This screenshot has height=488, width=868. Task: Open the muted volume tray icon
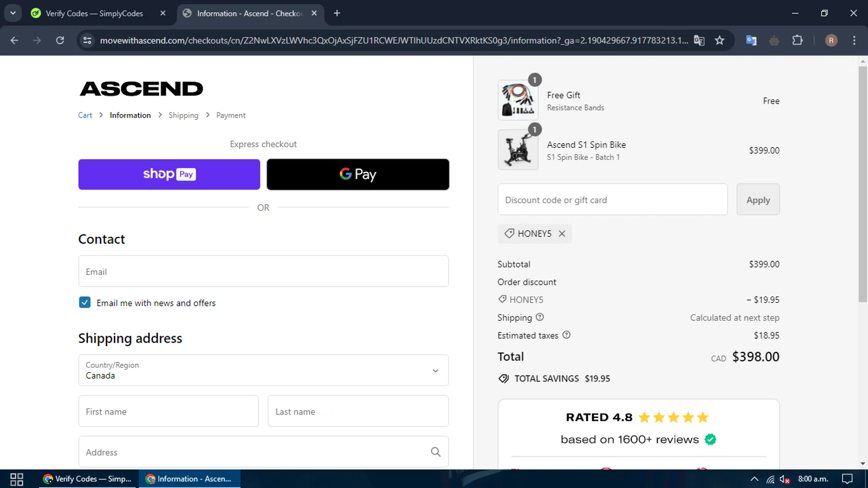785,479
